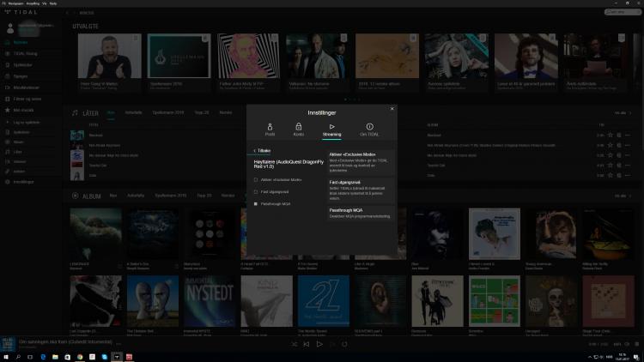
Task: Open Google Chrome from the taskbar
Action: [80, 357]
